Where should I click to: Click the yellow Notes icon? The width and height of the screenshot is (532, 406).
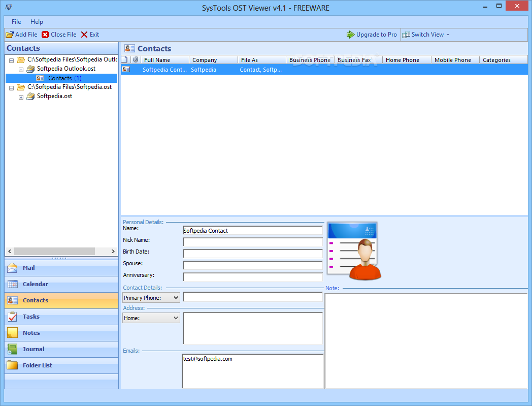tap(12, 333)
